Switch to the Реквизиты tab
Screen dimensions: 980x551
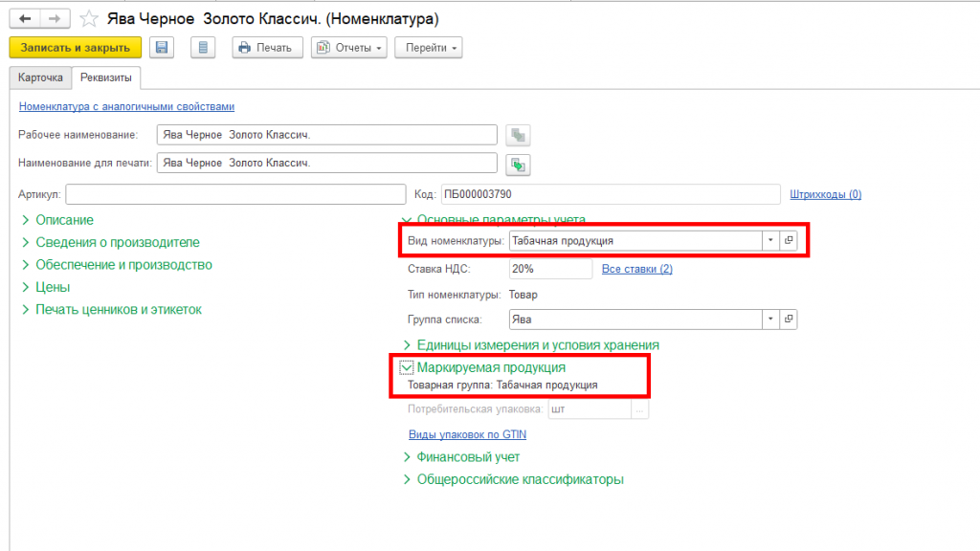point(106,77)
